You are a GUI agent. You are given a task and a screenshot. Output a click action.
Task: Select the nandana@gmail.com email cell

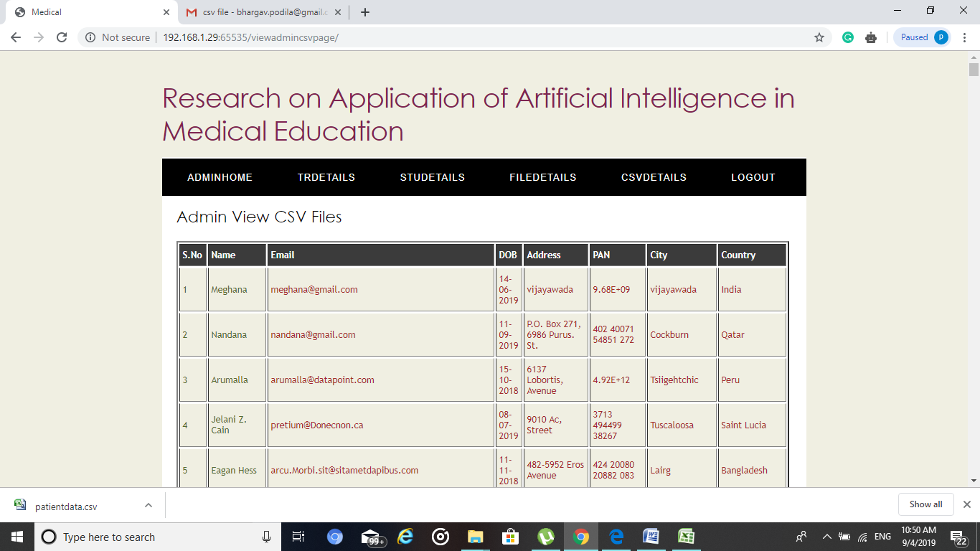(x=381, y=335)
